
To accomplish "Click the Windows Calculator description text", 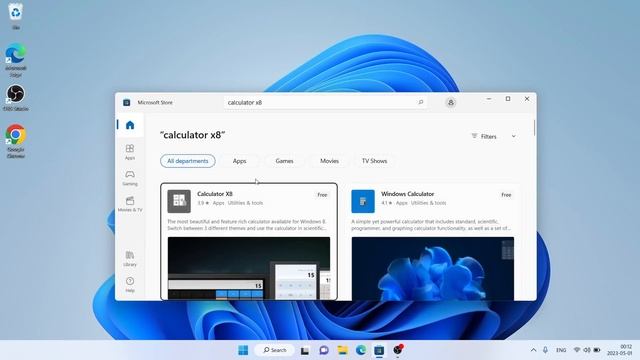I will click(x=431, y=225).
